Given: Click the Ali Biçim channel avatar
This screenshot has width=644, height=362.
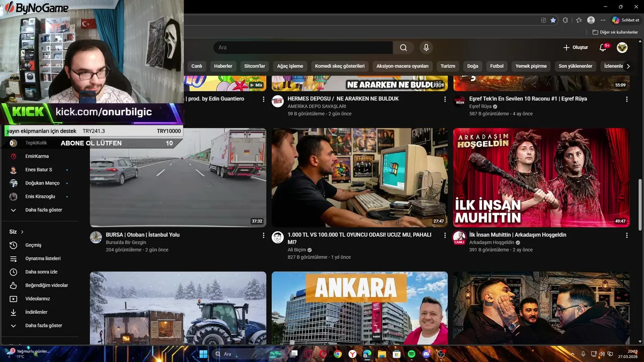Looking at the screenshot, I should (278, 237).
